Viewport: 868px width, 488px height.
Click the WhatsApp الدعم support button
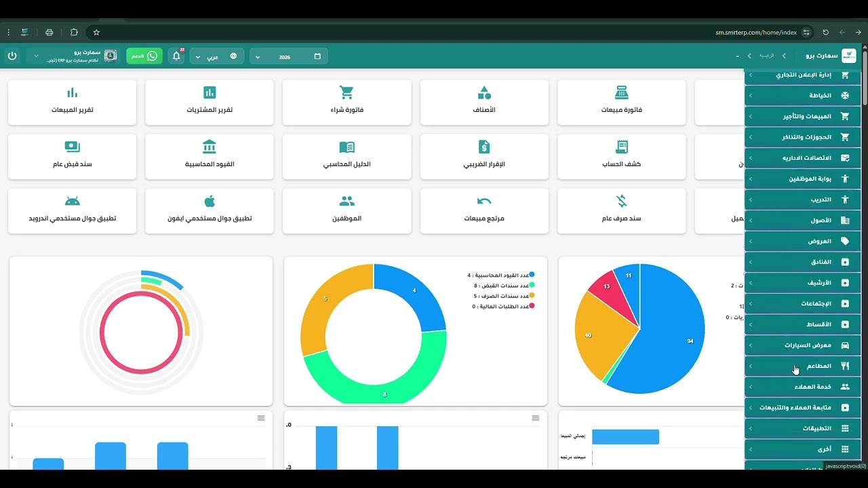click(x=144, y=56)
